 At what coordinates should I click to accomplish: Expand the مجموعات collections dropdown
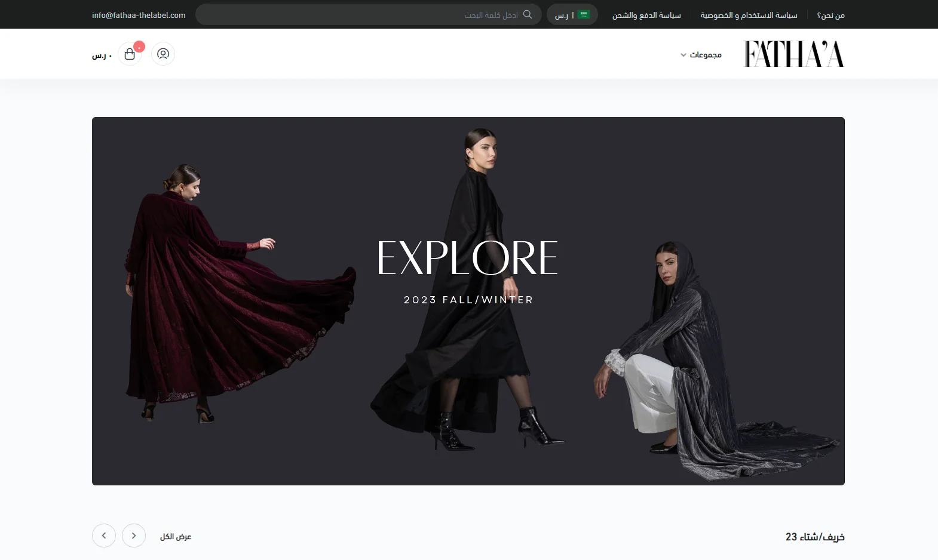[x=701, y=55]
